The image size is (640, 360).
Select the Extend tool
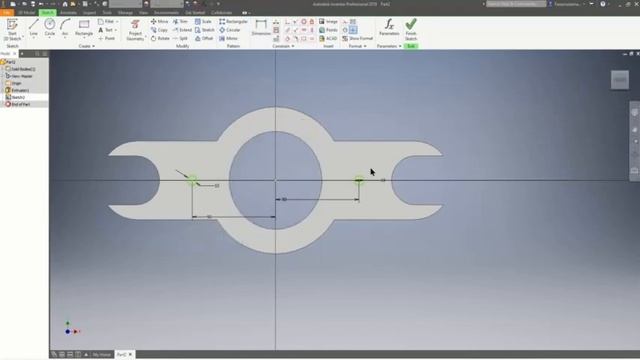(x=182, y=30)
